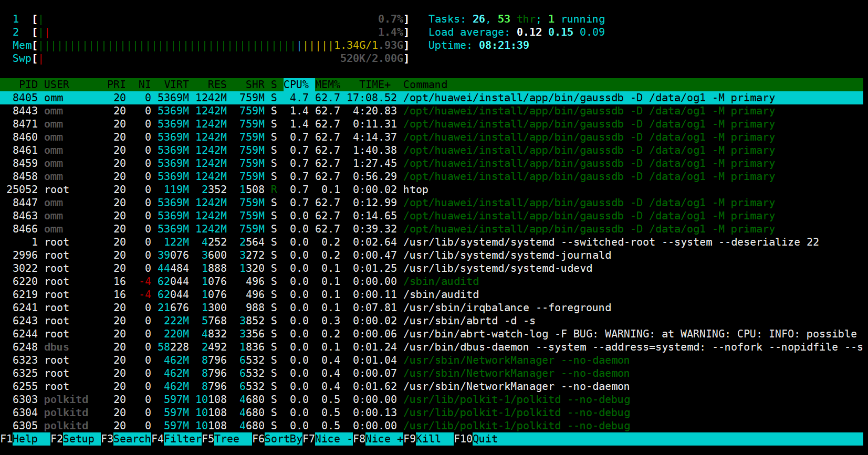Activate Filter in the F4 bar entry
This screenshot has width=868, height=455.
(x=176, y=439)
